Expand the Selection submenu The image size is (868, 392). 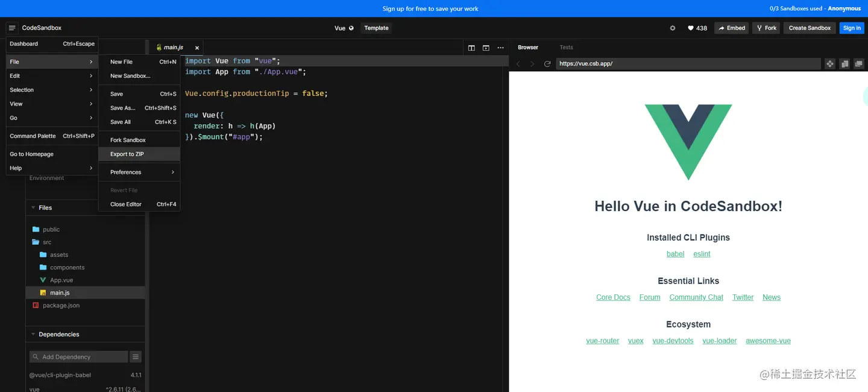(x=52, y=90)
